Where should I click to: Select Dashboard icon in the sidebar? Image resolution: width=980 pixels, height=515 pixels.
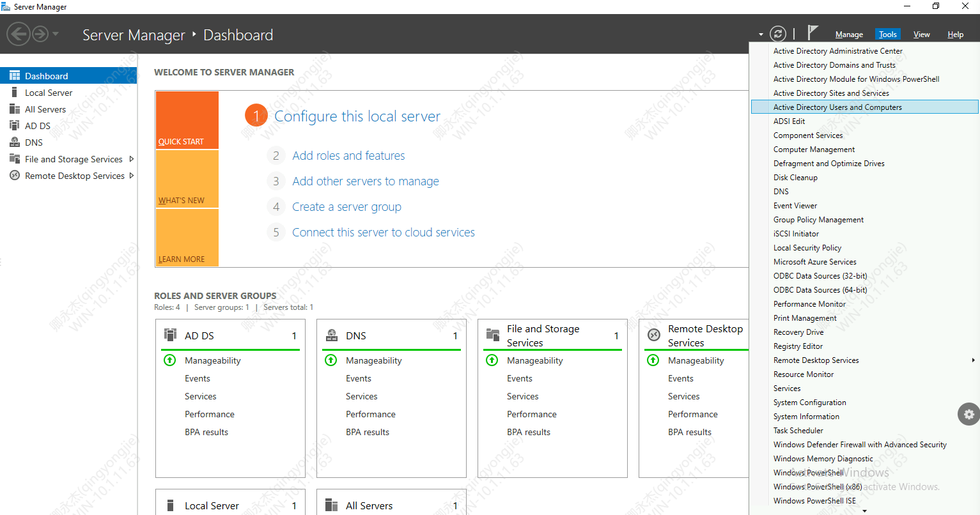[x=15, y=75]
